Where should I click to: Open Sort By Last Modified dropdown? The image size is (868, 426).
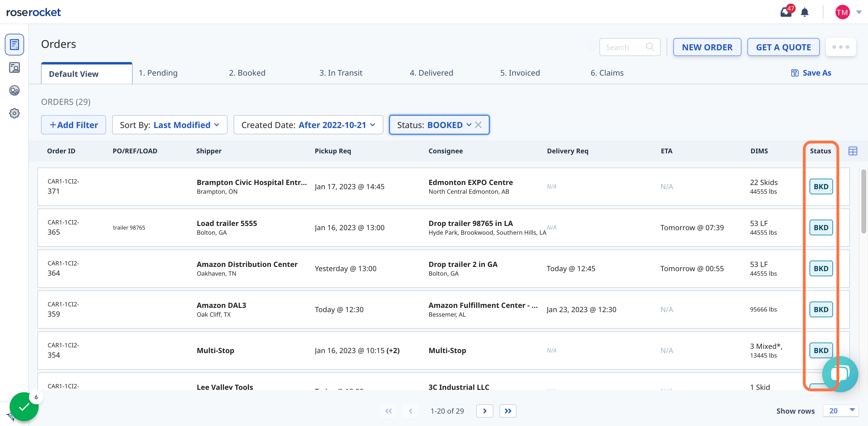point(169,125)
